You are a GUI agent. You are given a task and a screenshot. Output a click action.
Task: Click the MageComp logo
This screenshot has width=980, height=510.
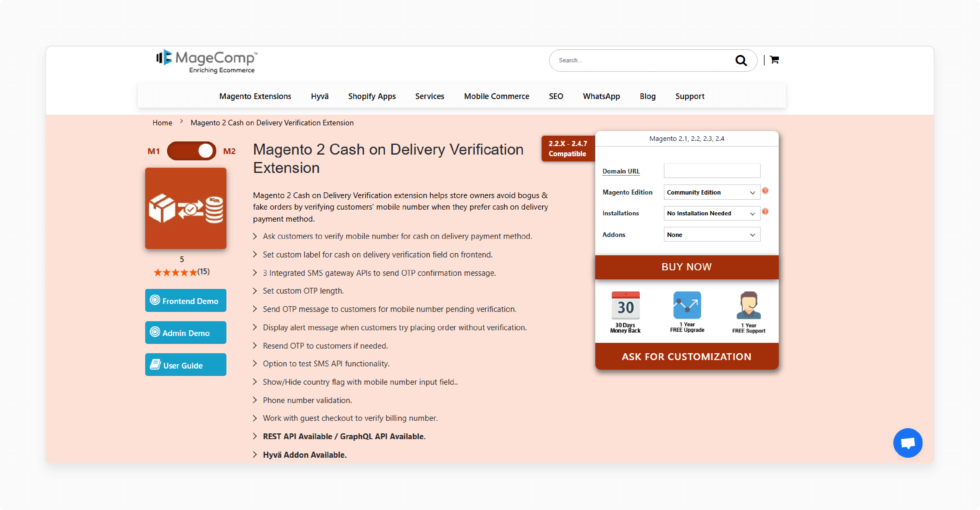pyautogui.click(x=206, y=61)
